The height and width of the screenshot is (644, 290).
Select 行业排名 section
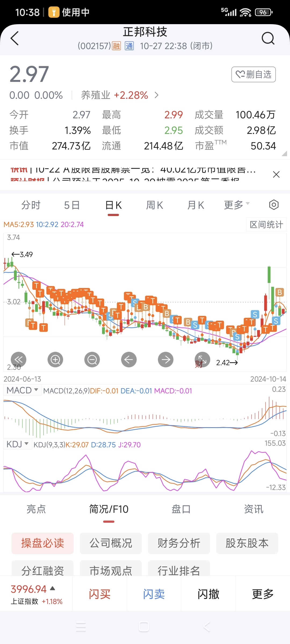click(179, 568)
